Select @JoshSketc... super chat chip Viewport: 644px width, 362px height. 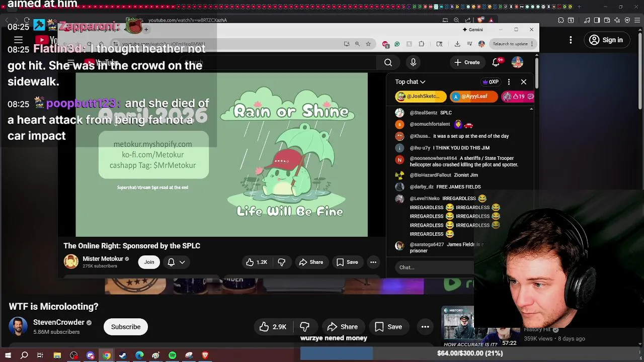click(421, 97)
